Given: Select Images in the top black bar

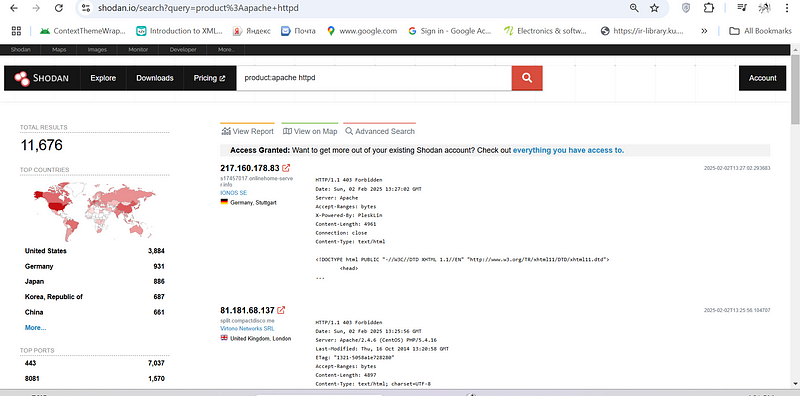Looking at the screenshot, I should coord(97,50).
